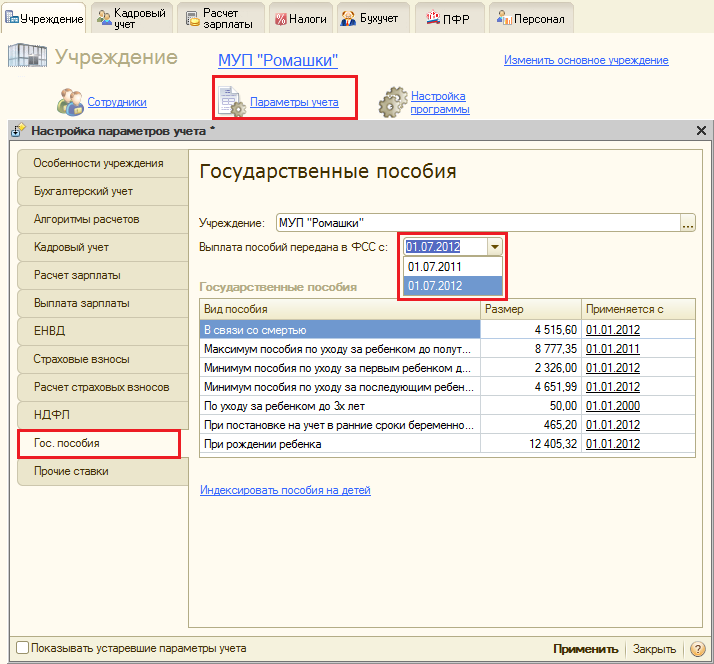Click the amount 8 777,35
The width and height of the screenshot is (714, 664).
point(556,349)
